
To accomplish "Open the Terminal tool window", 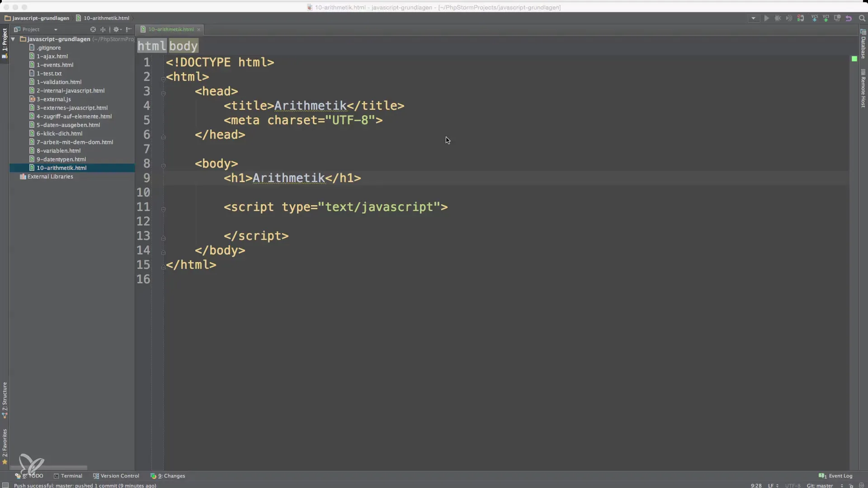I will [x=68, y=476].
